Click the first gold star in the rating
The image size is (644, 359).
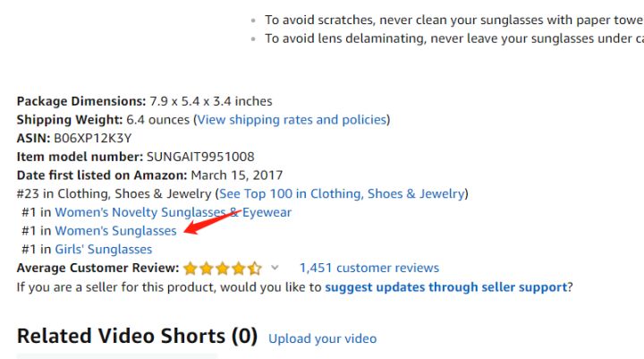(191, 268)
